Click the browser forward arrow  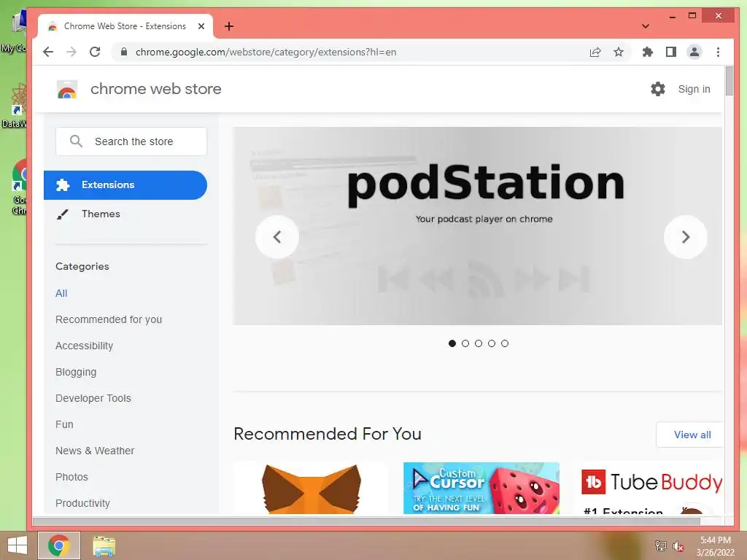click(71, 52)
